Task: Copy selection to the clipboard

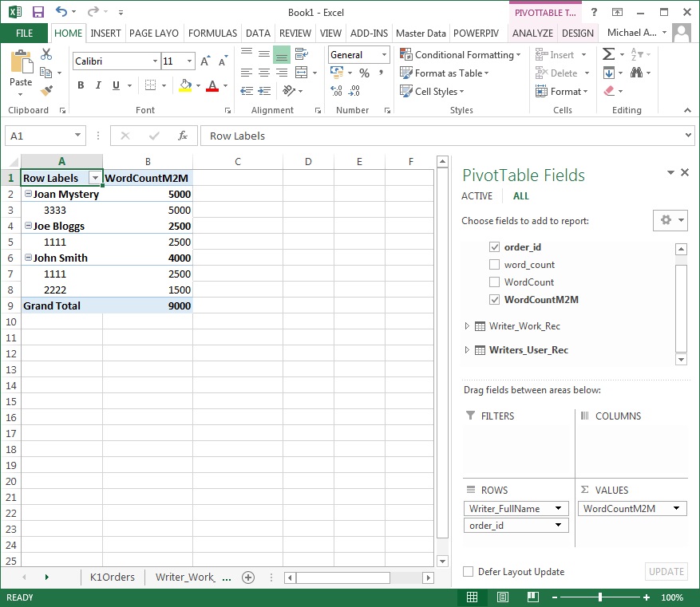Action: (x=46, y=73)
